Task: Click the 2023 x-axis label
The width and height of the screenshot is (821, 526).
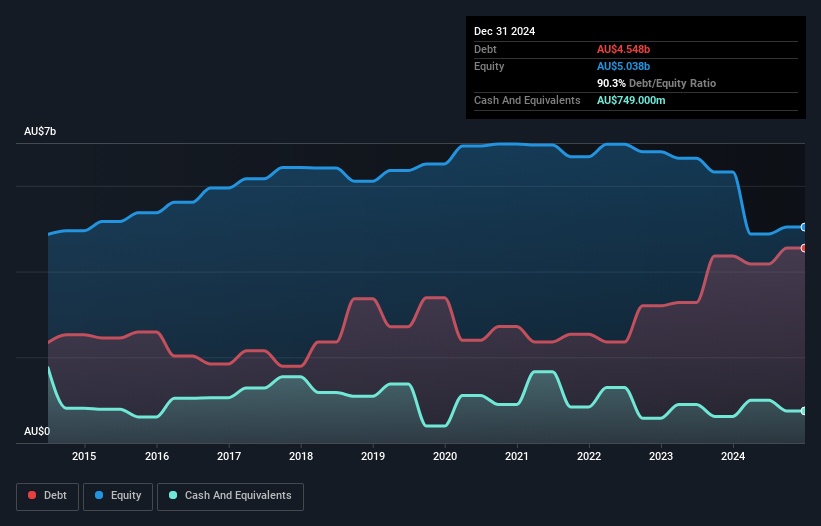Action: click(661, 456)
